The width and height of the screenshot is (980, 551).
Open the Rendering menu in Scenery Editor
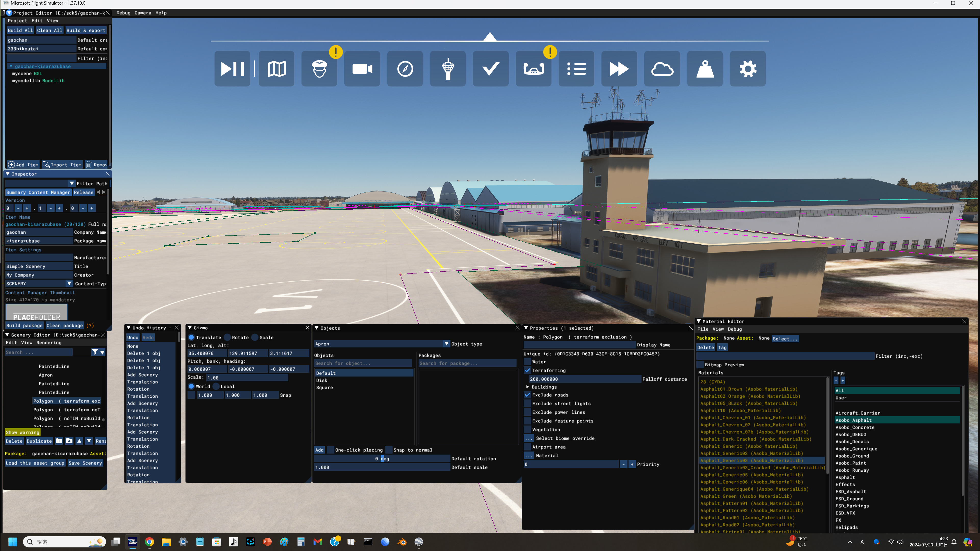tap(49, 343)
